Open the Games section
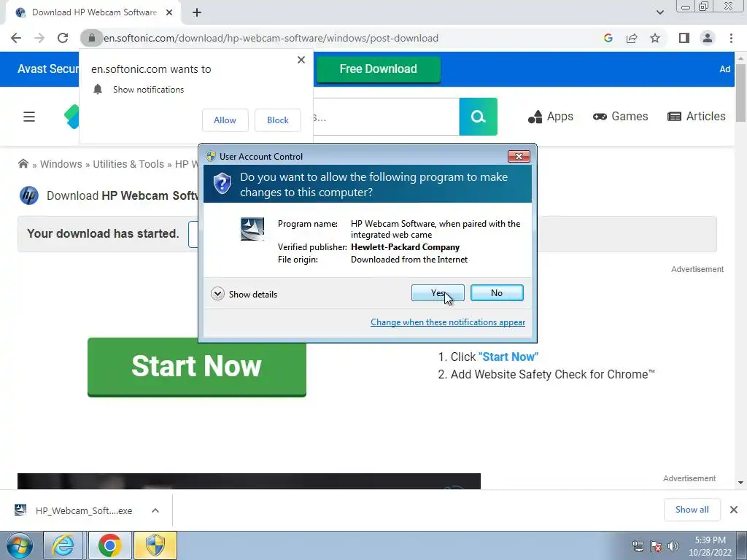 tap(620, 117)
